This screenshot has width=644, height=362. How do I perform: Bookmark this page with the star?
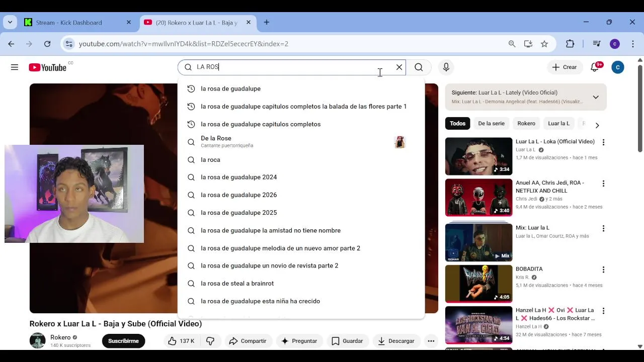point(544,44)
